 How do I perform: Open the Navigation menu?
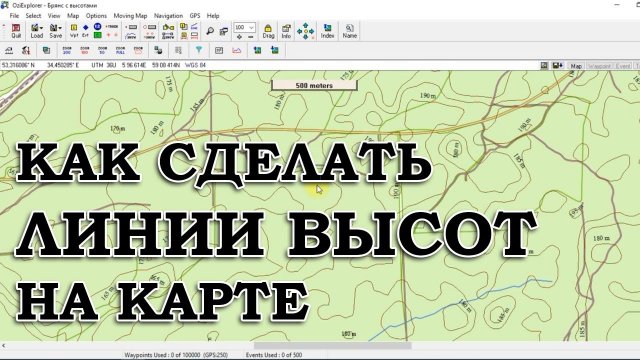168,16
